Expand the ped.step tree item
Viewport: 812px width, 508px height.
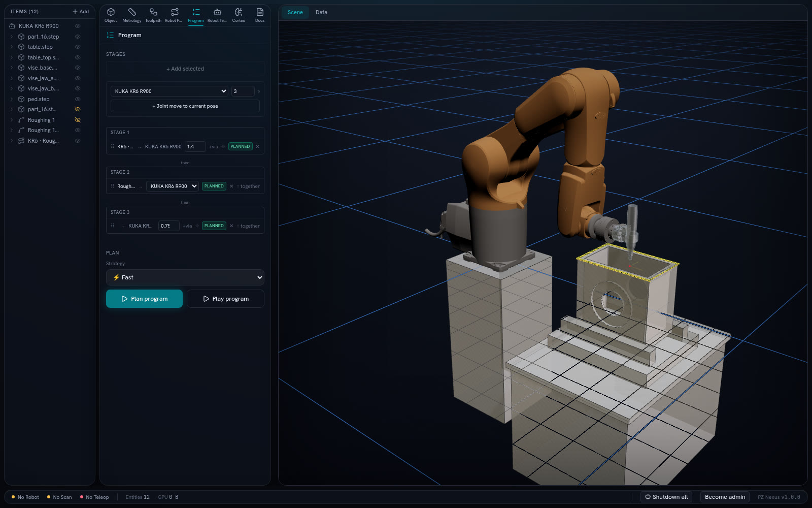point(12,99)
